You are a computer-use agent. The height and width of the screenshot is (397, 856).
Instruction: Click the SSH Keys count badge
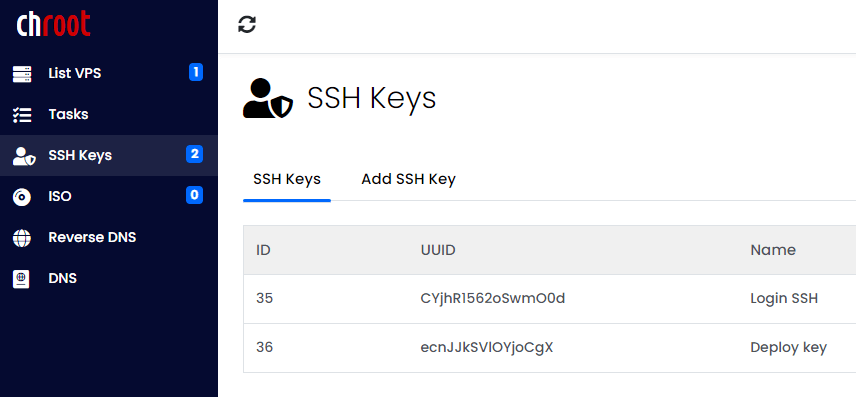coord(194,154)
